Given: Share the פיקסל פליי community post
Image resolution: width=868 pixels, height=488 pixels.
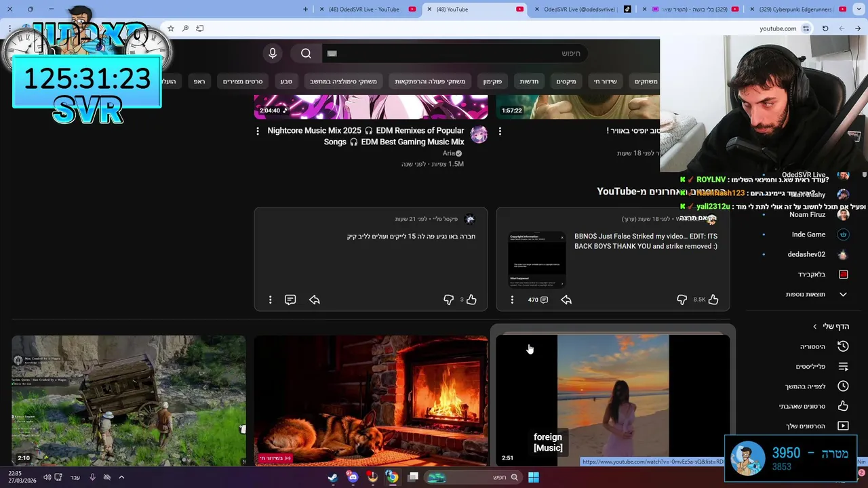Looking at the screenshot, I should click(315, 300).
